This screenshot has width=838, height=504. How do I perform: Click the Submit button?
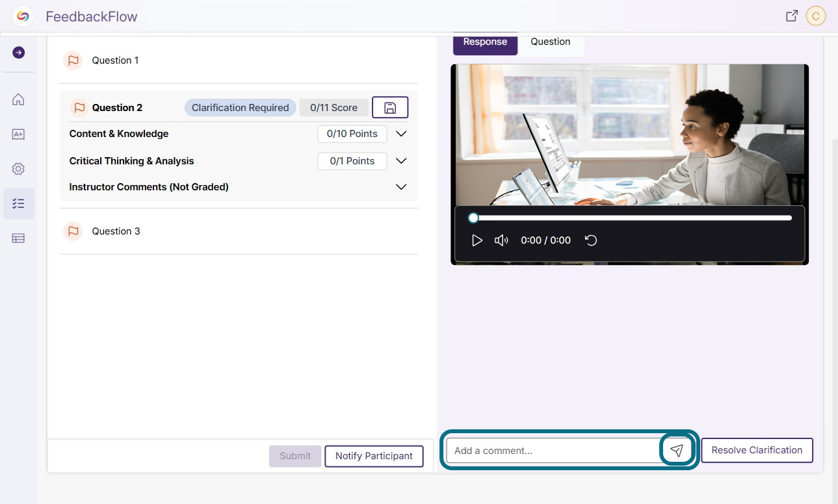coord(295,456)
